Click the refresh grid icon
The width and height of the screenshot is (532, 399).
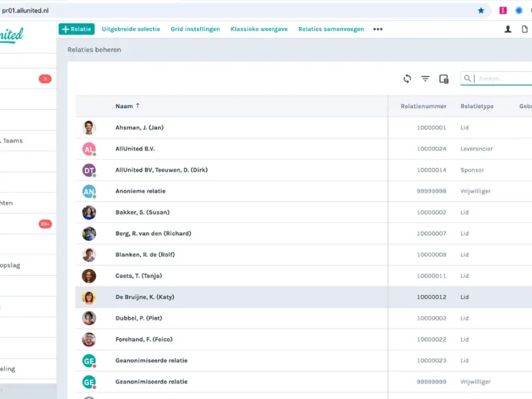[x=407, y=78]
